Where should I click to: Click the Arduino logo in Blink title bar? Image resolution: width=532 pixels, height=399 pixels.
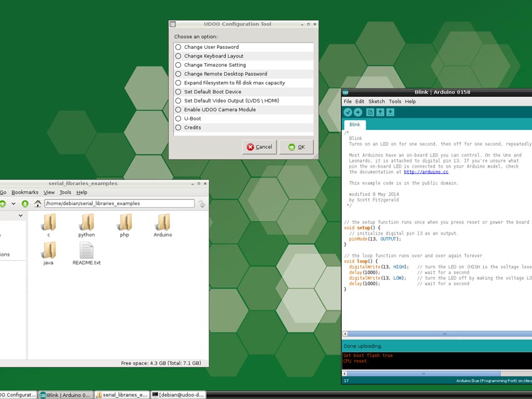pos(345,92)
